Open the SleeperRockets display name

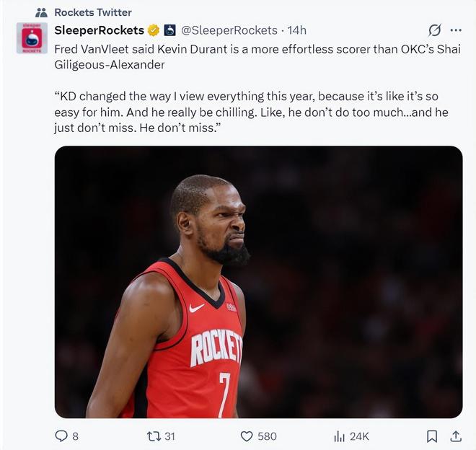tap(100, 30)
